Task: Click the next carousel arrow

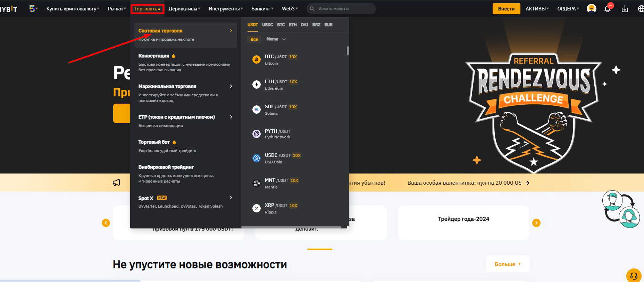Action: [x=536, y=223]
